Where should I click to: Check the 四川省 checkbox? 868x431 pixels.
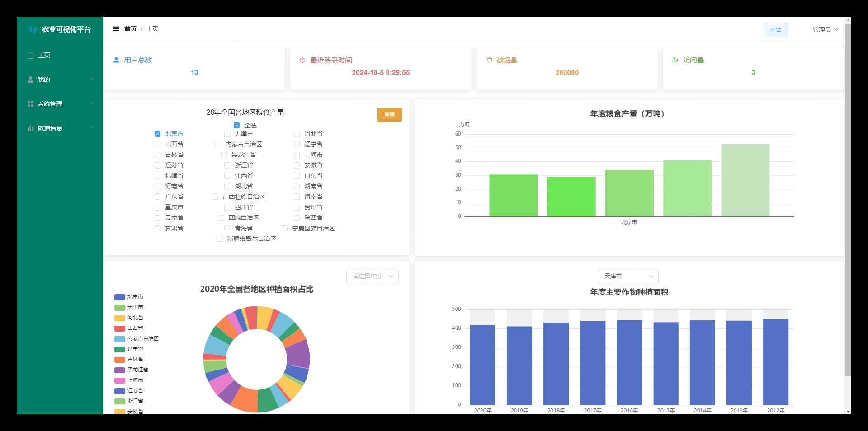click(227, 207)
